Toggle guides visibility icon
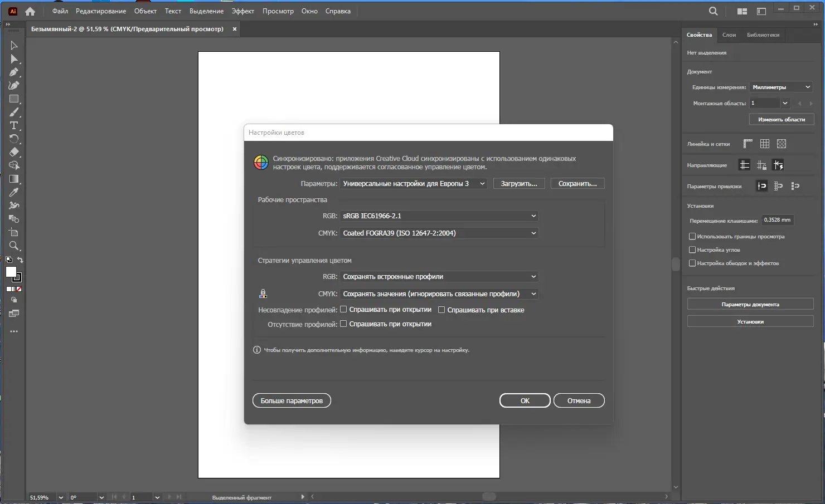 point(744,165)
